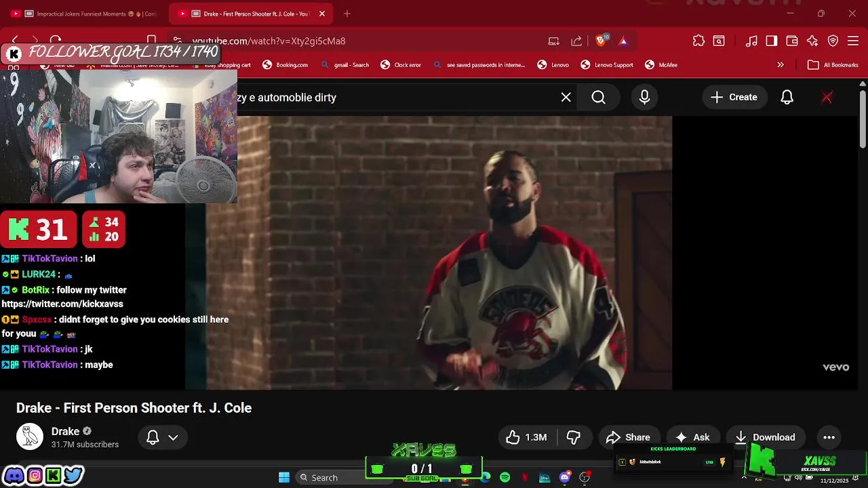Open Brave Wallet icon
Image resolution: width=868 pixels, height=488 pixels.
[x=792, y=41]
